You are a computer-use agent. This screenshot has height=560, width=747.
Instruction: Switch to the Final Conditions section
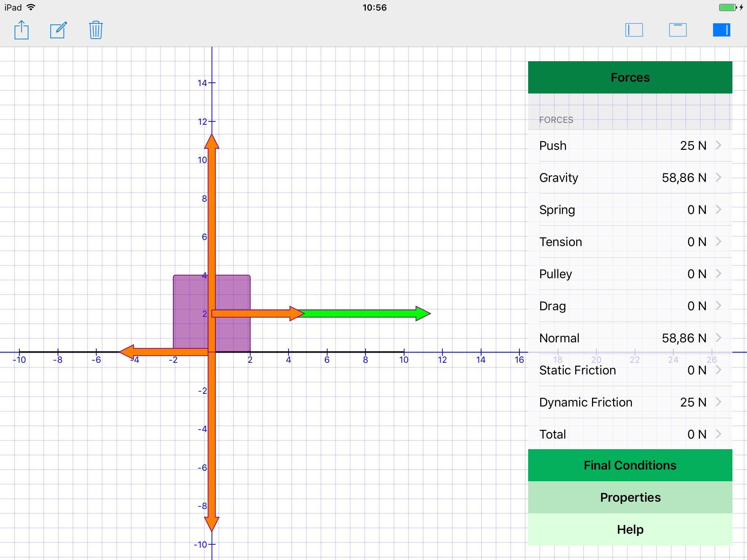(x=630, y=465)
